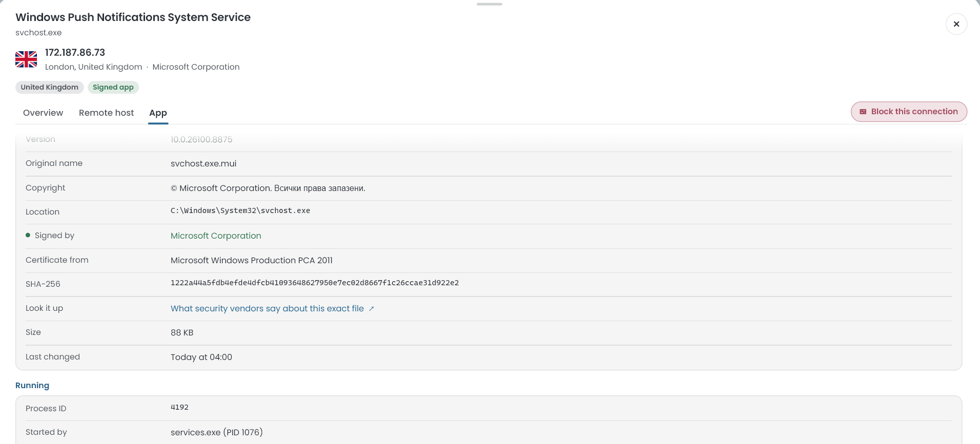
Task: Click the United Kingdom tag
Action: (x=50, y=87)
